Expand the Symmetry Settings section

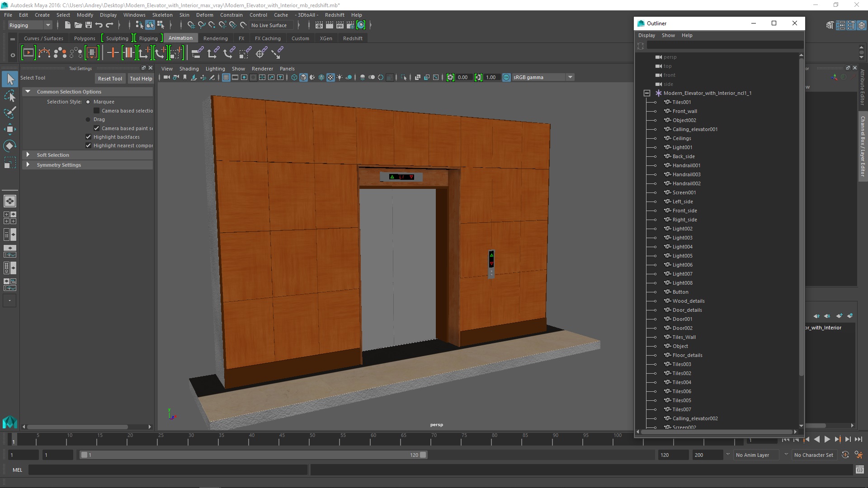pos(28,165)
